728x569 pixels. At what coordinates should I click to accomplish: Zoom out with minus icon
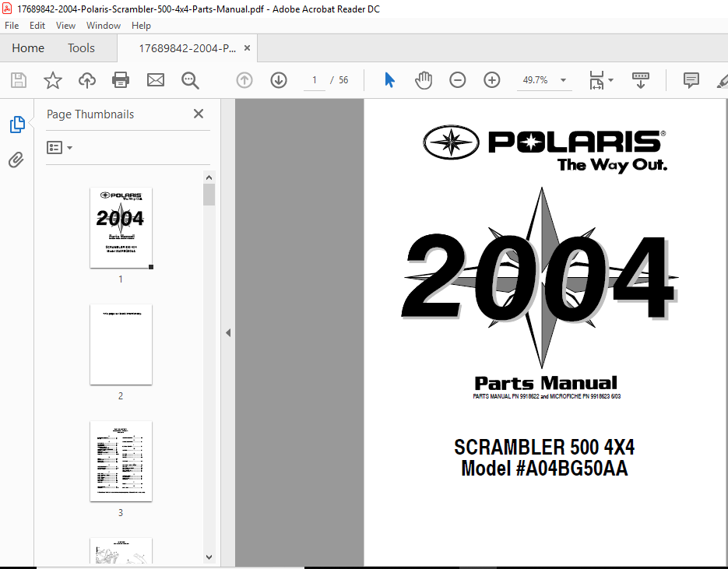[457, 80]
